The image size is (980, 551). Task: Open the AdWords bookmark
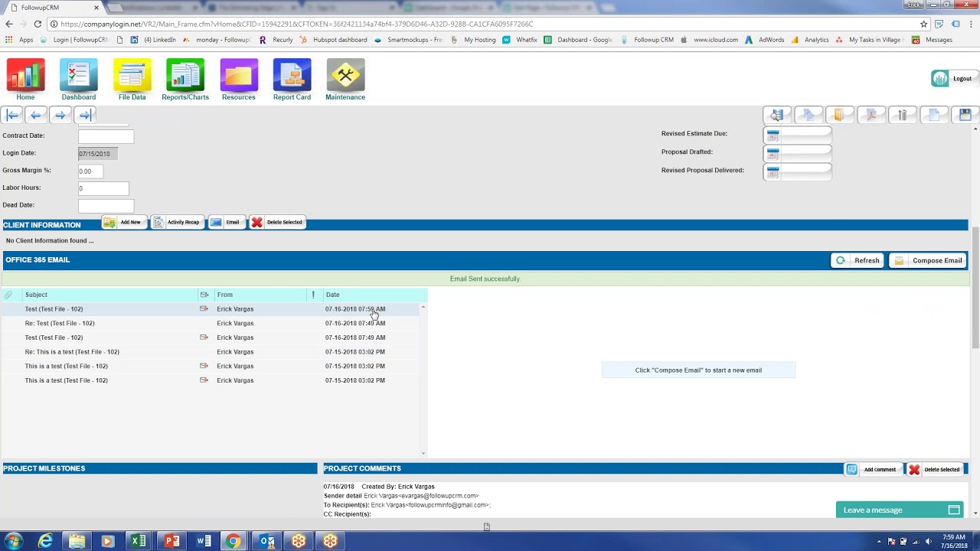(x=765, y=40)
